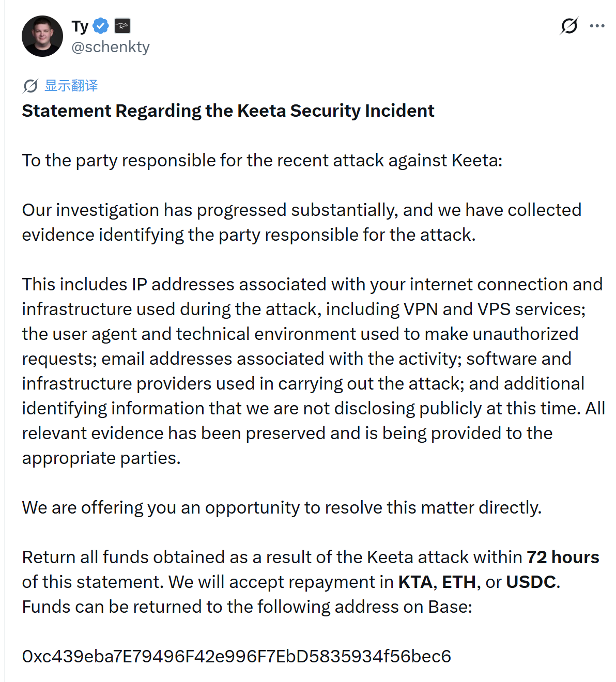Screen dimensions: 616x682
Task: Click the bold "USDC" token name
Action: [x=531, y=582]
